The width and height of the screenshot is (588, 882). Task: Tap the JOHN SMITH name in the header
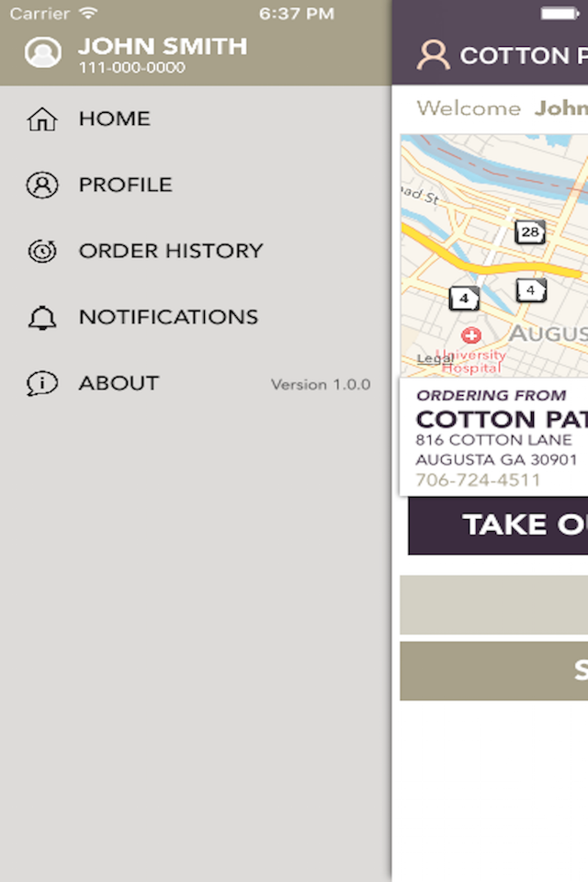click(163, 47)
